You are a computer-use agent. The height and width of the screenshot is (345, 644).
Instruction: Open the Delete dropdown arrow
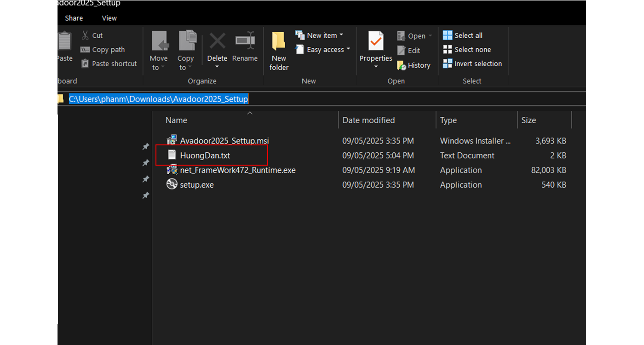click(217, 67)
